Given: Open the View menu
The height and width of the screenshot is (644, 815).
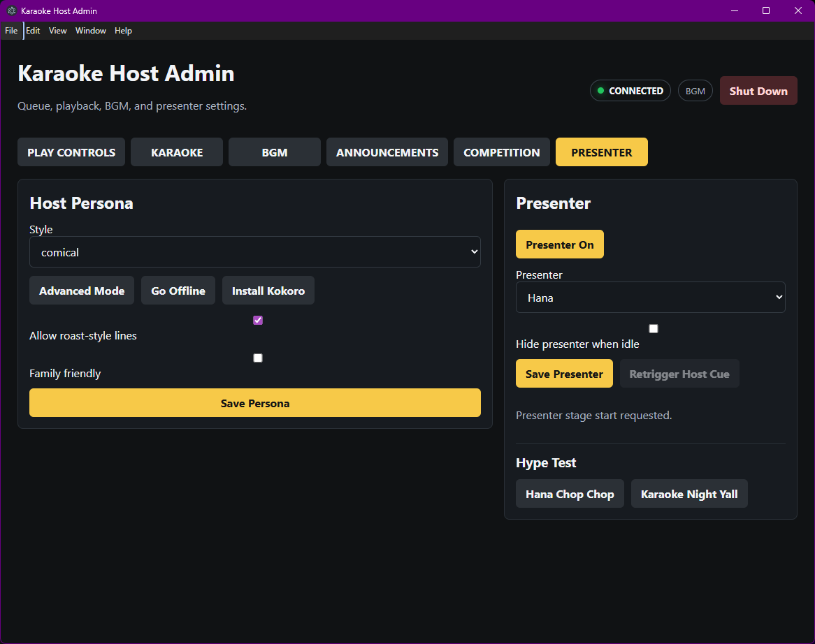Looking at the screenshot, I should coord(58,31).
